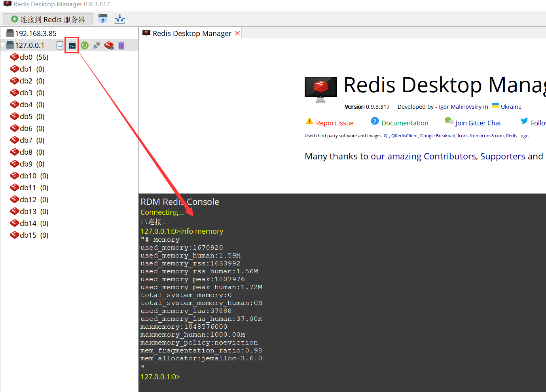Select the 192.168.3.85 server
The height and width of the screenshot is (392, 546).
[36, 34]
